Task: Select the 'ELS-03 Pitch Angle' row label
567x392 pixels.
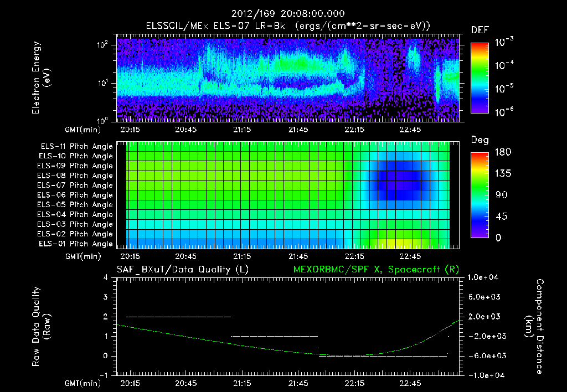Action: click(75, 224)
